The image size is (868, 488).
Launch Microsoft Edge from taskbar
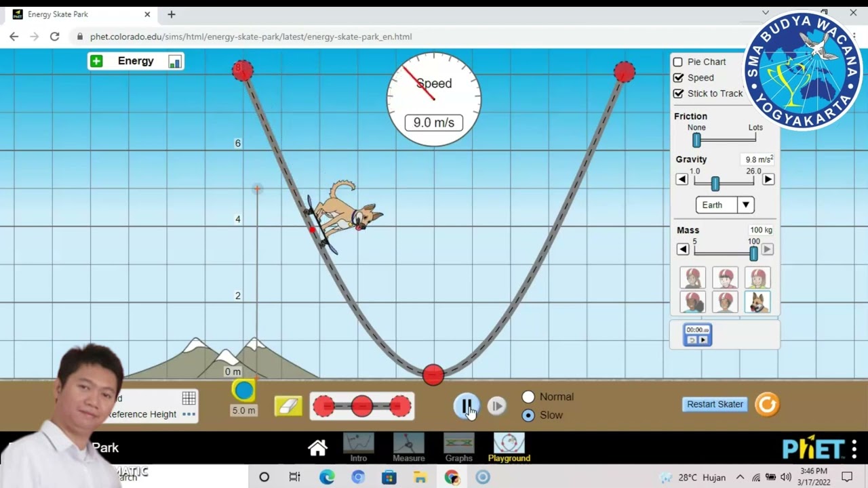(x=327, y=477)
